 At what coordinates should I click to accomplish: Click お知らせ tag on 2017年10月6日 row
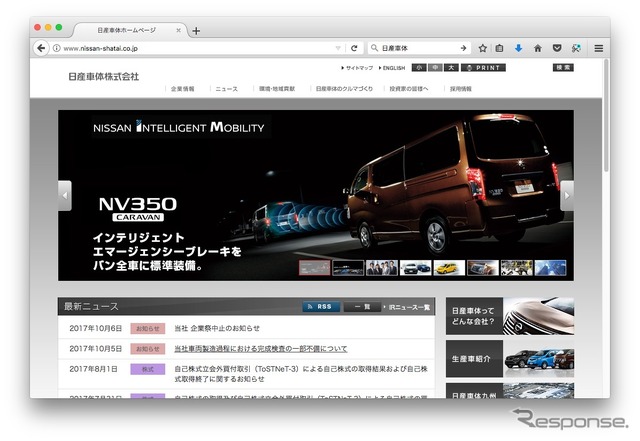[148, 328]
